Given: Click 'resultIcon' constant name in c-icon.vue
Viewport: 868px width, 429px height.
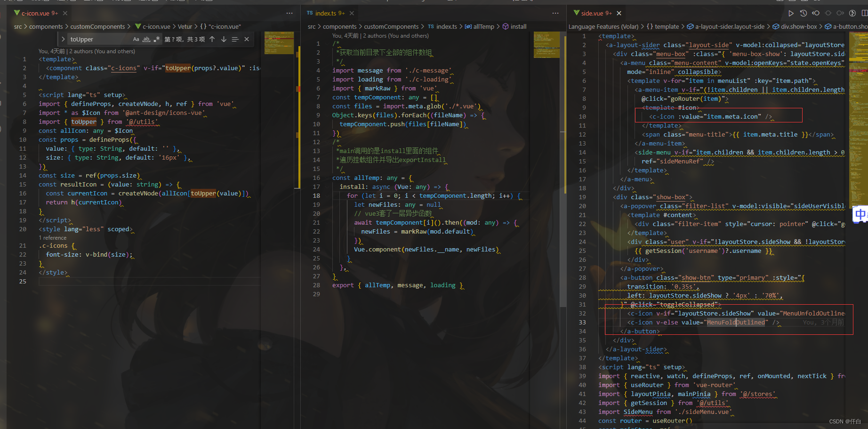Looking at the screenshot, I should 78,185.
